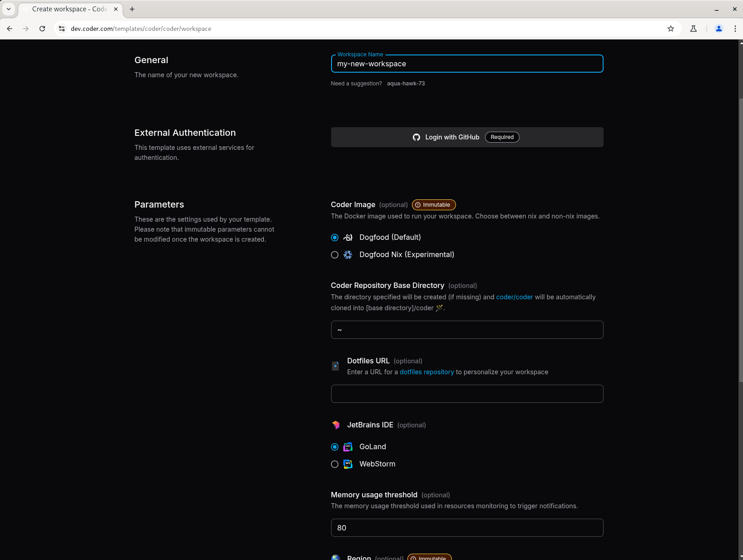Click the WebStorm option label
This screenshot has height=560, width=743.
(x=377, y=464)
